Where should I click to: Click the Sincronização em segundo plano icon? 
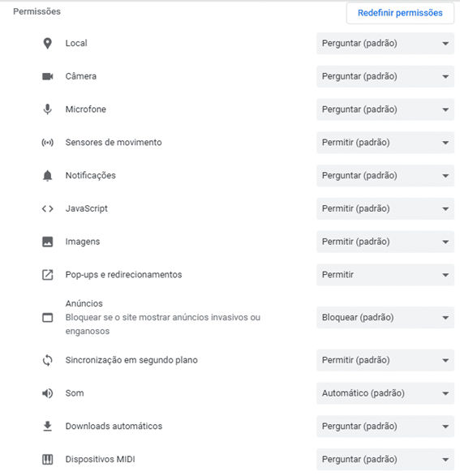click(47, 360)
